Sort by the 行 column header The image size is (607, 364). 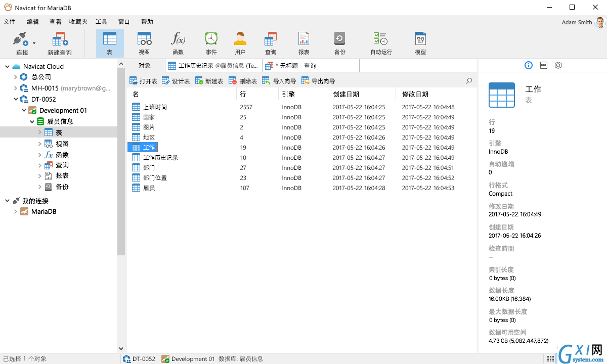point(257,94)
